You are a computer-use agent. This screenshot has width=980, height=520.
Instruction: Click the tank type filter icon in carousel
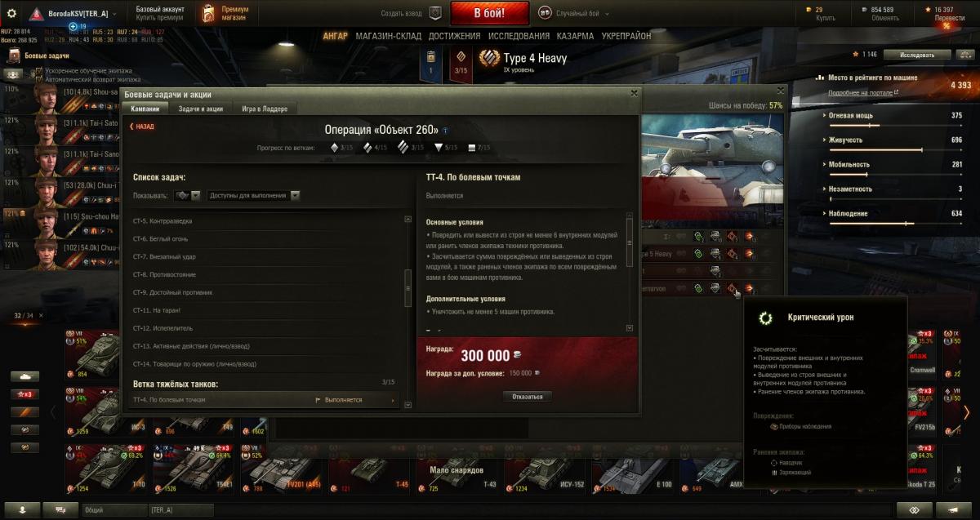[x=24, y=376]
